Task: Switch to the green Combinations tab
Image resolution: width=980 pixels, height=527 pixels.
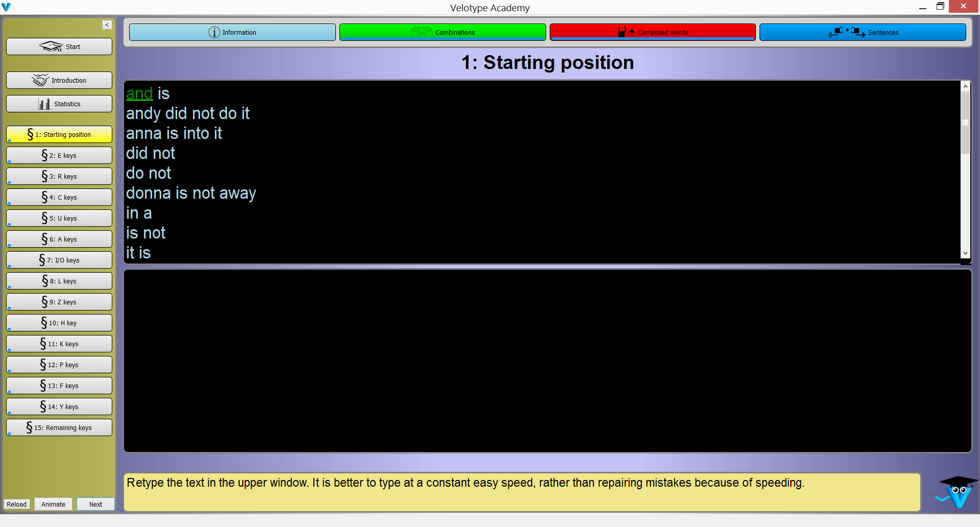Action: point(443,32)
